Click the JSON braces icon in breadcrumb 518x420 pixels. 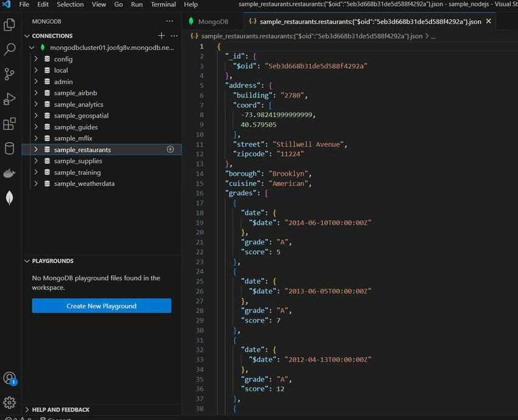(194, 36)
